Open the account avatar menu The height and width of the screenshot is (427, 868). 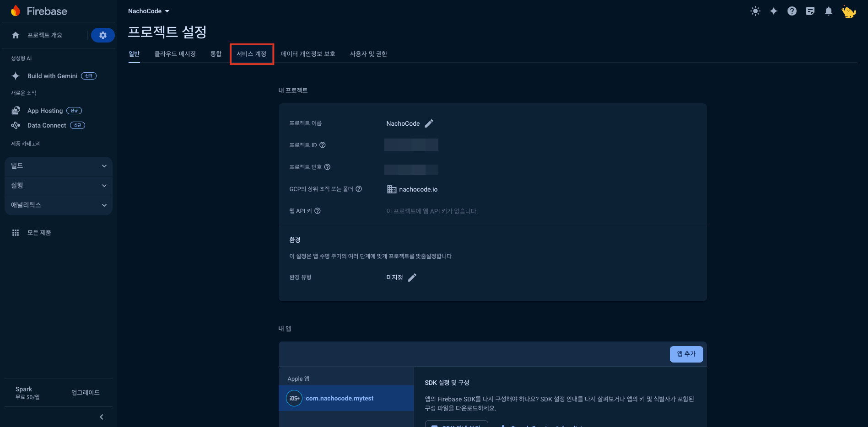[x=849, y=11]
